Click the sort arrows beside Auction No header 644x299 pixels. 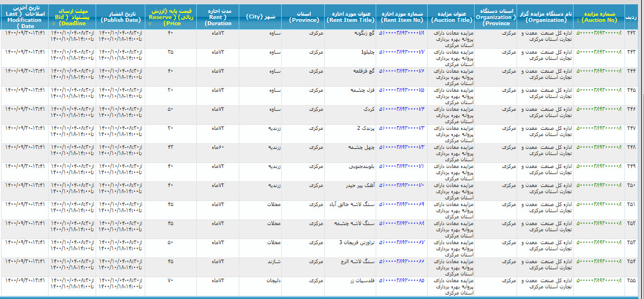coord(578,20)
